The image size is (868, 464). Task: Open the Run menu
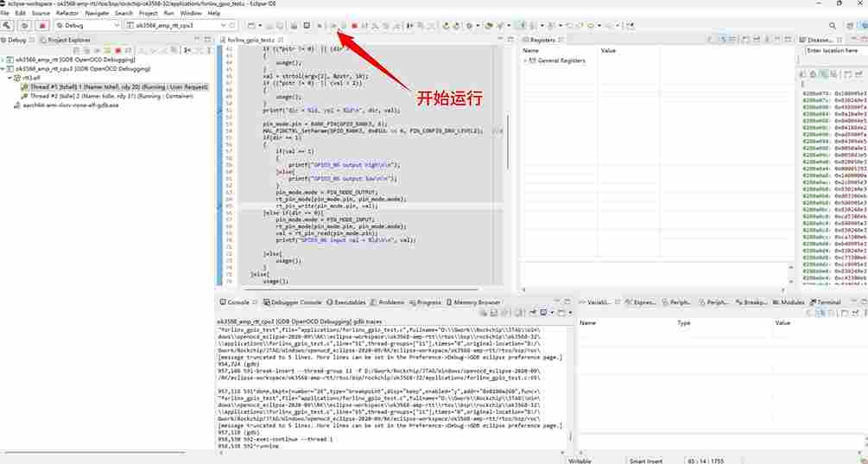point(170,14)
